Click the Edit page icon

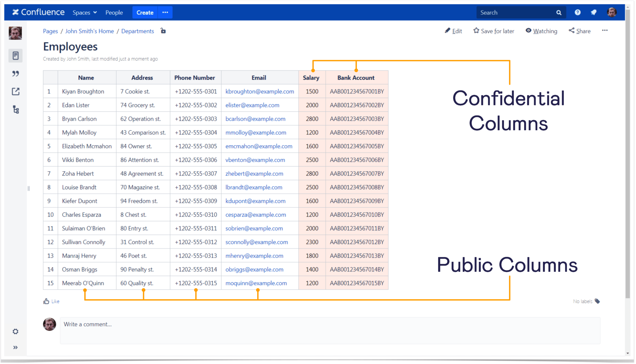tap(447, 30)
